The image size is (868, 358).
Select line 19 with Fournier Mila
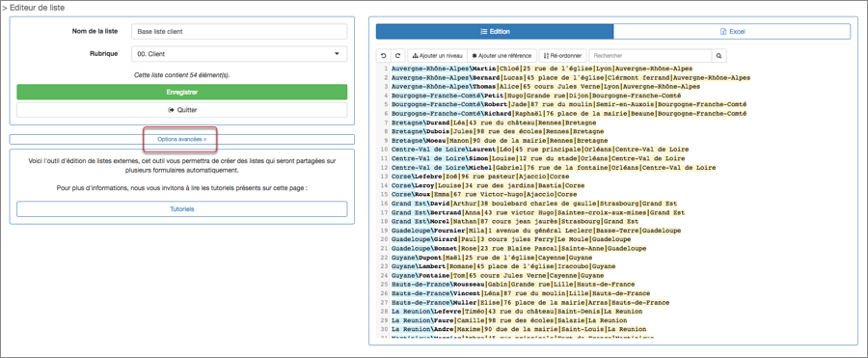pyautogui.click(x=536, y=231)
